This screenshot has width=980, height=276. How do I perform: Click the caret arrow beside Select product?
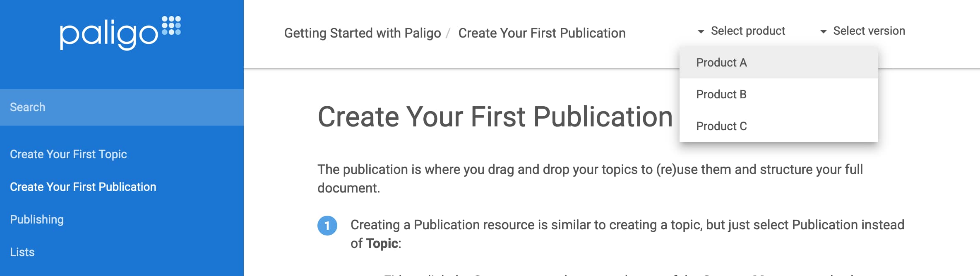click(x=701, y=31)
